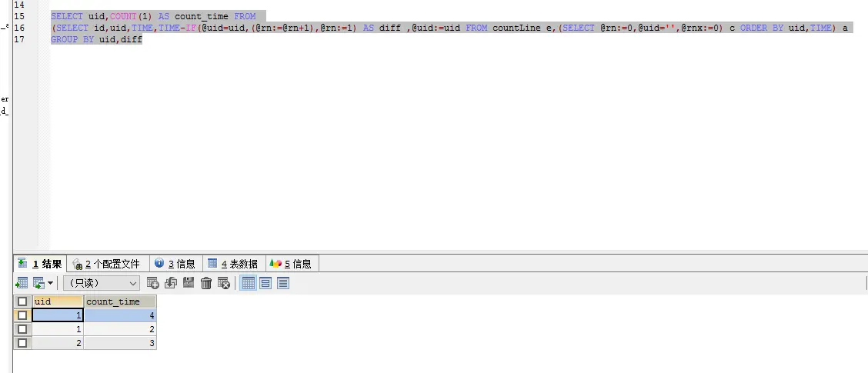Click line number 16 in editor gutter
This screenshot has height=373, width=868.
click(x=18, y=28)
